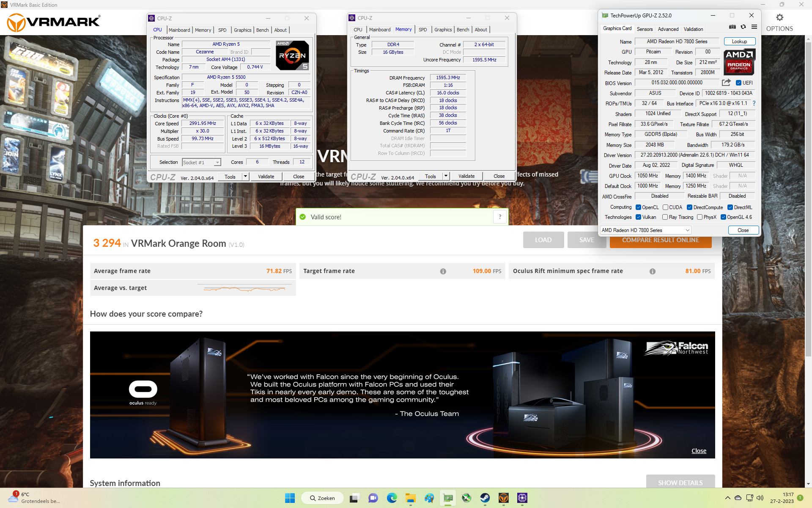Screen dimensions: 812x508
Task: Launch Microsoft Edge from the taskbar
Action: [392, 498]
